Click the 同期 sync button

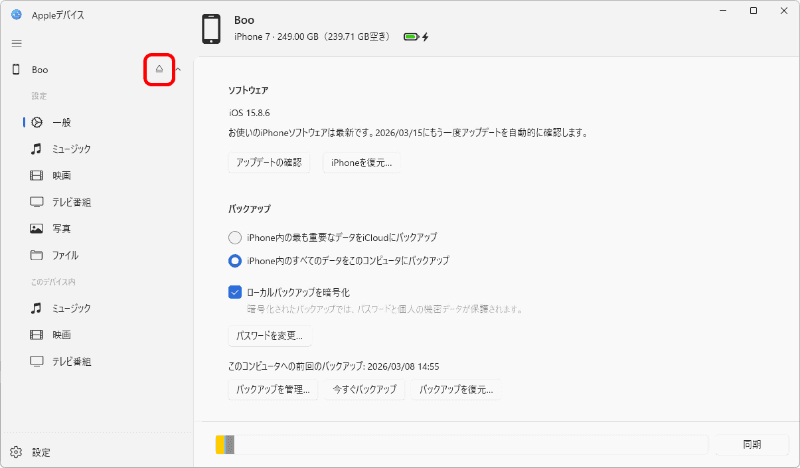[x=752, y=445]
